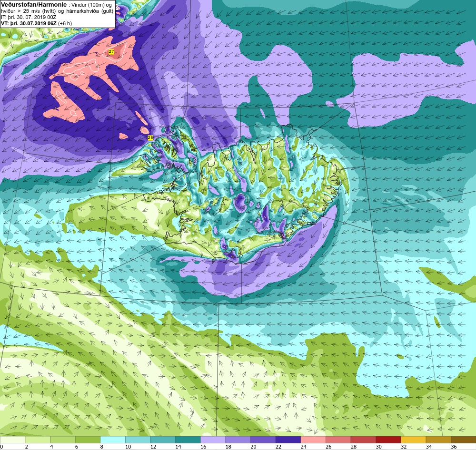Viewport: 476px width, 450px height.
Task: Click the 'IT: þri. 30. 07. 2019 00Z' line
Action: point(29,17)
